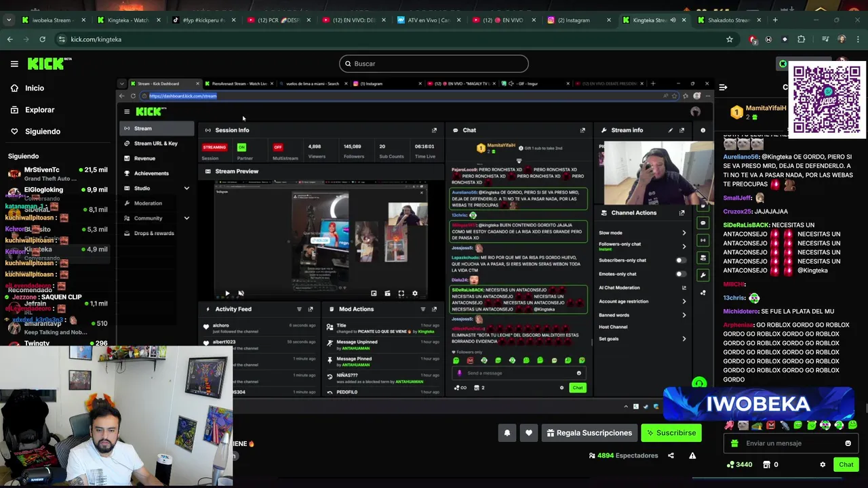868x488 pixels.
Task: Filter the Activity Feed list
Action: click(299, 309)
